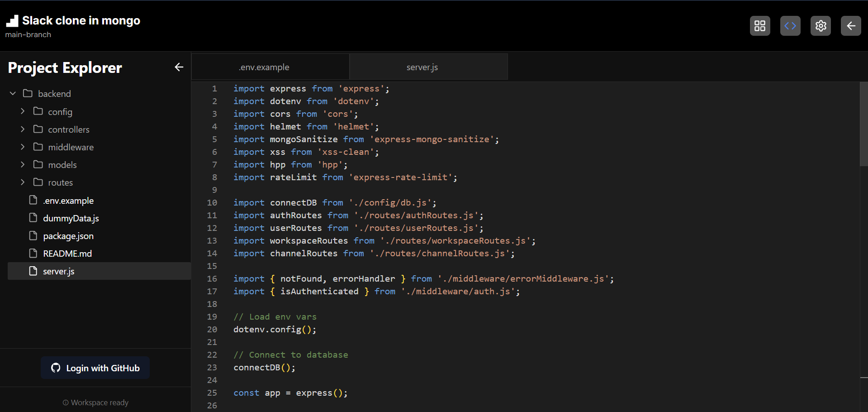Image resolution: width=868 pixels, height=412 pixels.
Task: Click the 'Workspace ready' status text
Action: click(x=100, y=402)
